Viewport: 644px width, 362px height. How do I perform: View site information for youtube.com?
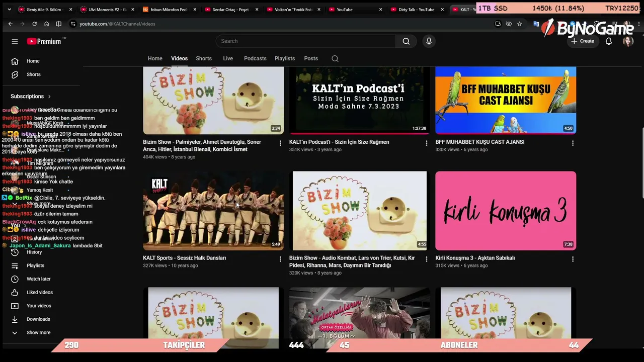(x=73, y=24)
